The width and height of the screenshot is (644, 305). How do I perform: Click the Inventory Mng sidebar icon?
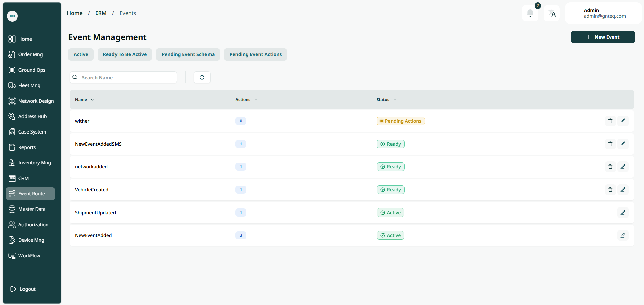click(x=12, y=163)
